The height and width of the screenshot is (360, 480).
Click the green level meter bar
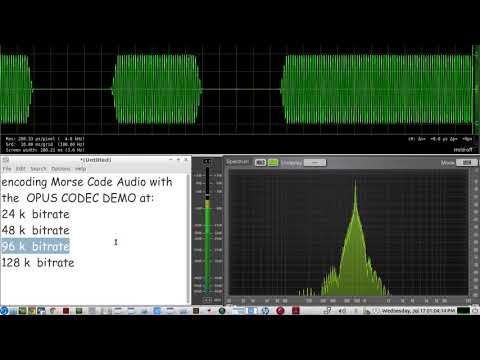click(207, 247)
